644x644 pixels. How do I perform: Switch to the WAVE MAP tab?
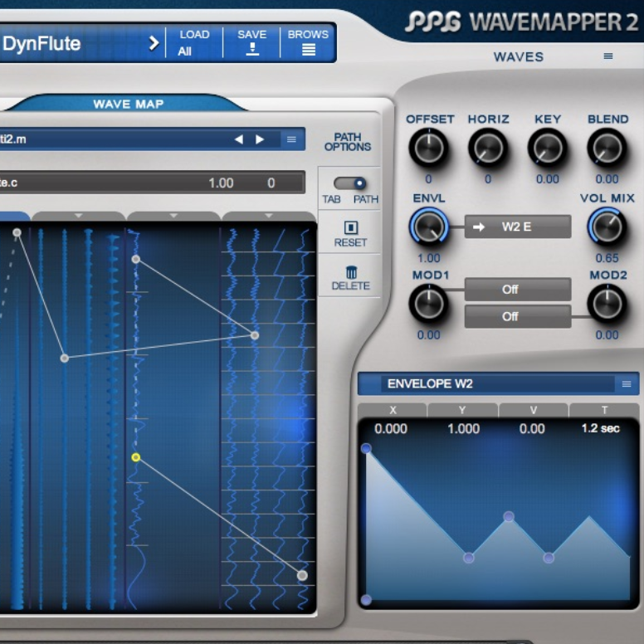point(128,104)
